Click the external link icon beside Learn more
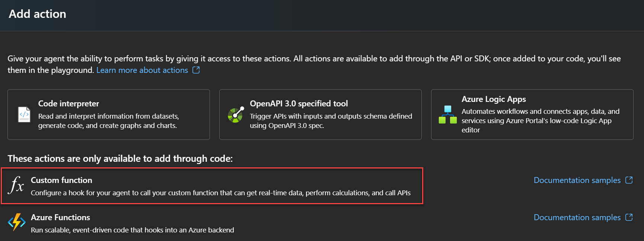This screenshot has width=644, height=241. pyautogui.click(x=196, y=70)
